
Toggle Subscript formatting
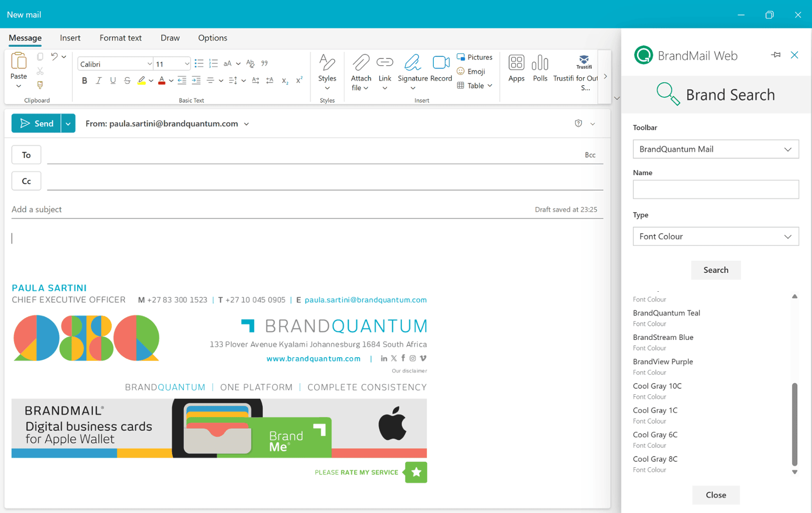tap(285, 81)
